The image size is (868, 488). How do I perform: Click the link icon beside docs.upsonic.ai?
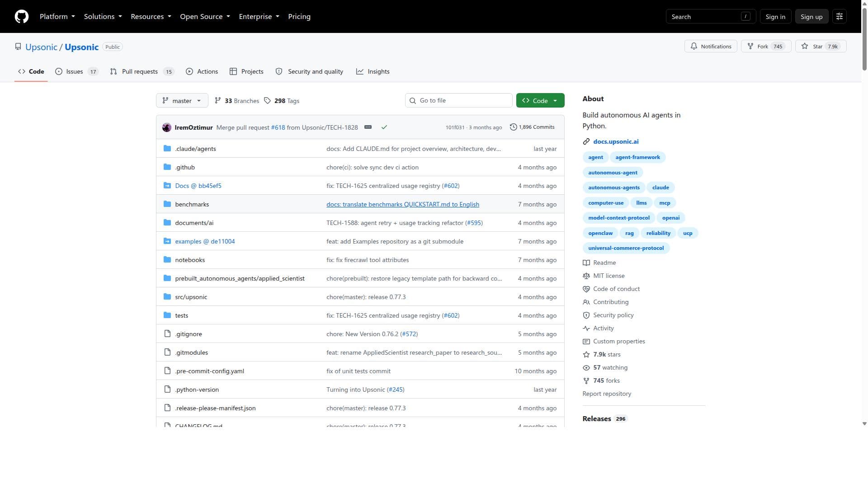(x=586, y=142)
